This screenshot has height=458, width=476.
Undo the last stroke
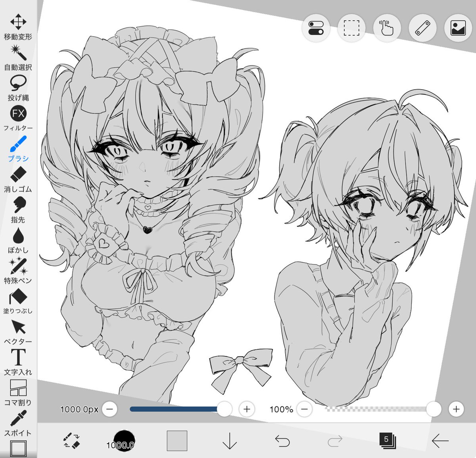coord(282,441)
